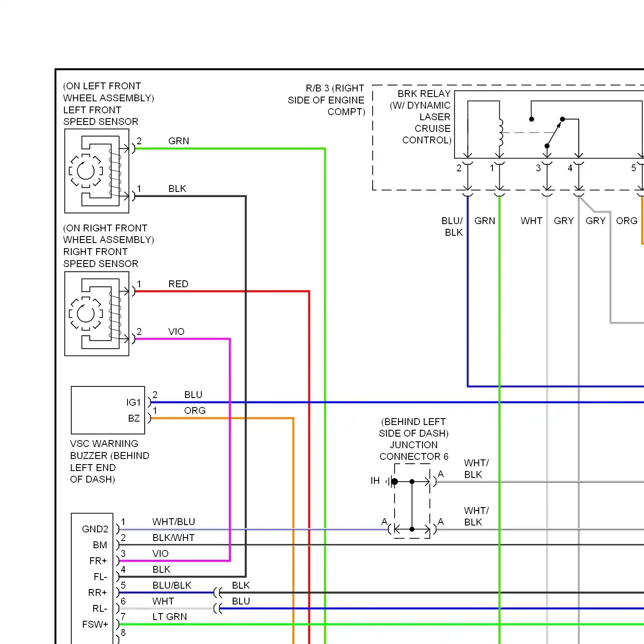Click the FSW+ terminal label
The width and height of the screenshot is (644, 644).
[95, 624]
